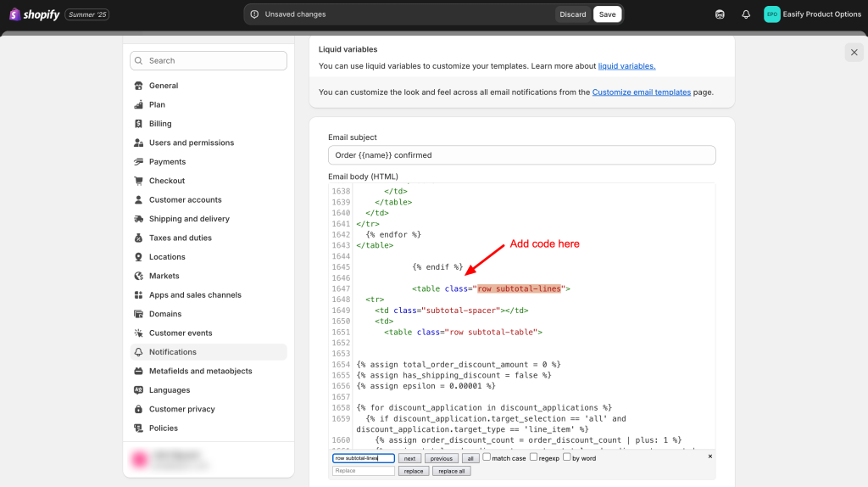Screen dimensions: 868x487
Task: Click the highlighted 'row subtotal-lines' text
Action: 520,288
